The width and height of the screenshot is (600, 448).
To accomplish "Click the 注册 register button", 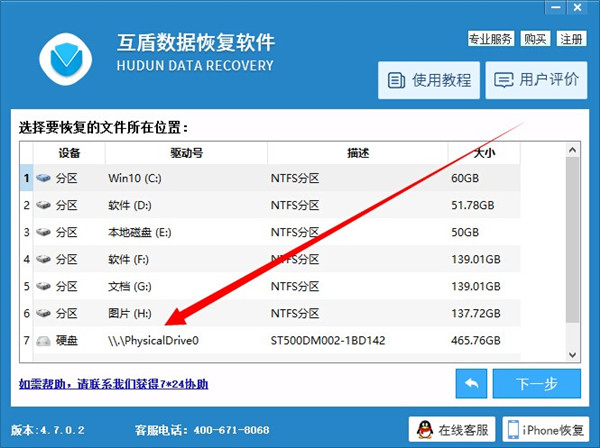I will [x=571, y=39].
